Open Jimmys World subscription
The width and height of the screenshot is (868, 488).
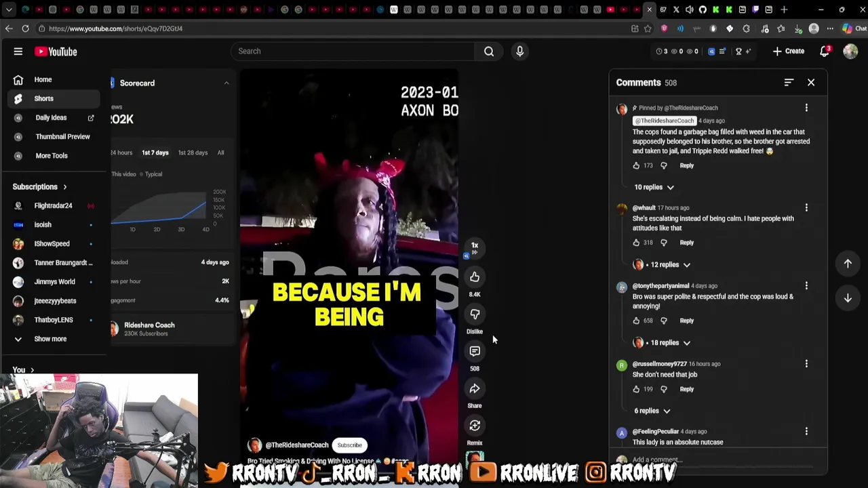tap(54, 281)
